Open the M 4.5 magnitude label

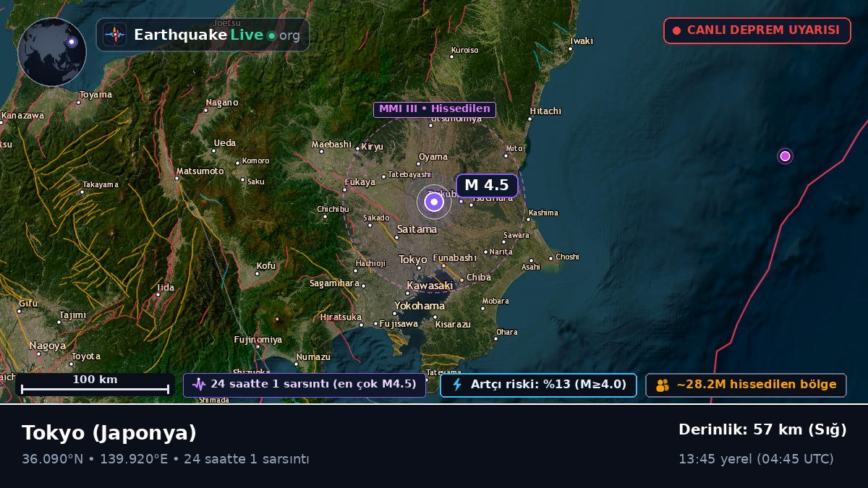[487, 185]
